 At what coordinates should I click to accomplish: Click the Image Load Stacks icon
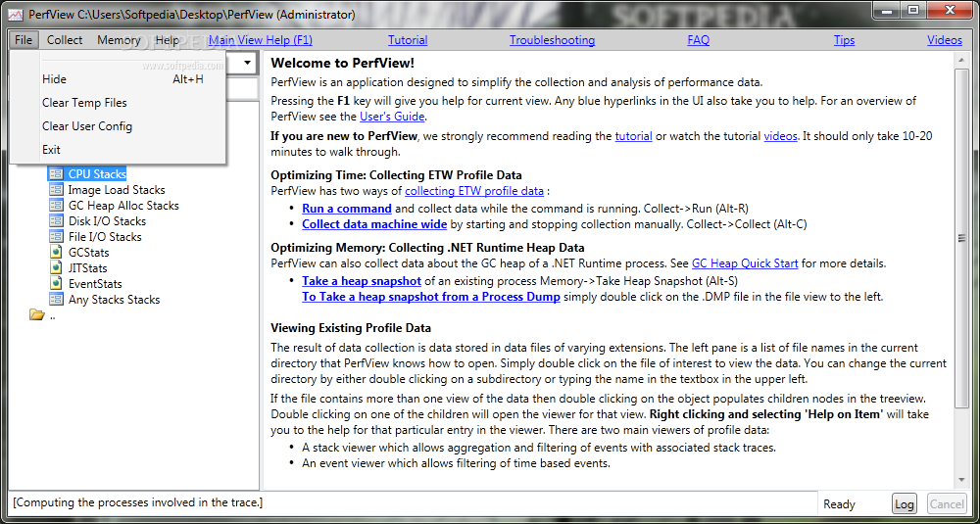point(56,190)
